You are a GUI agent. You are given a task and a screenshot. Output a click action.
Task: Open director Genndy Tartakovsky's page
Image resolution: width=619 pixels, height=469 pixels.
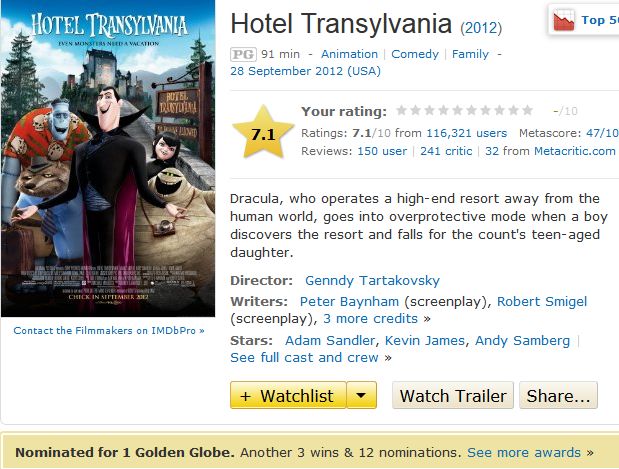[x=372, y=281]
